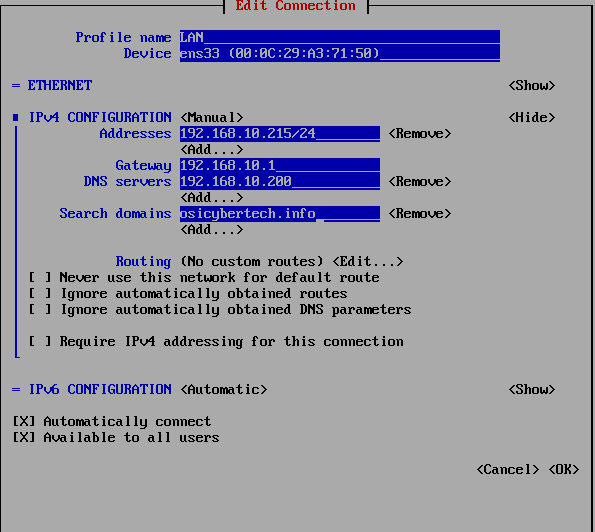Click the IPv4 CONFIGURATION heading
This screenshot has height=532, width=595.
point(100,117)
